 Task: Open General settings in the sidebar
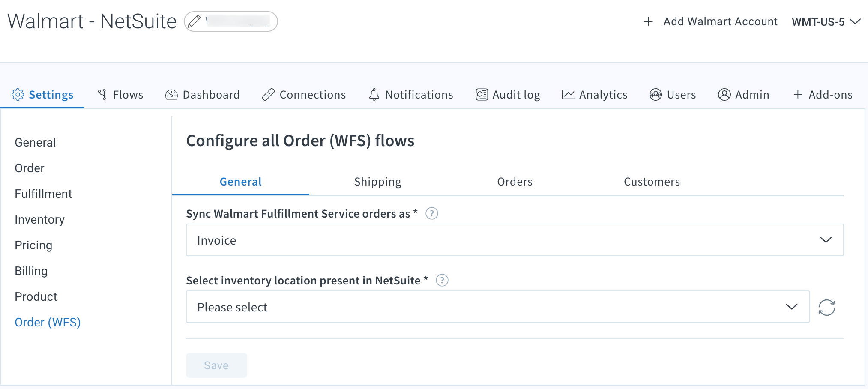coord(36,142)
